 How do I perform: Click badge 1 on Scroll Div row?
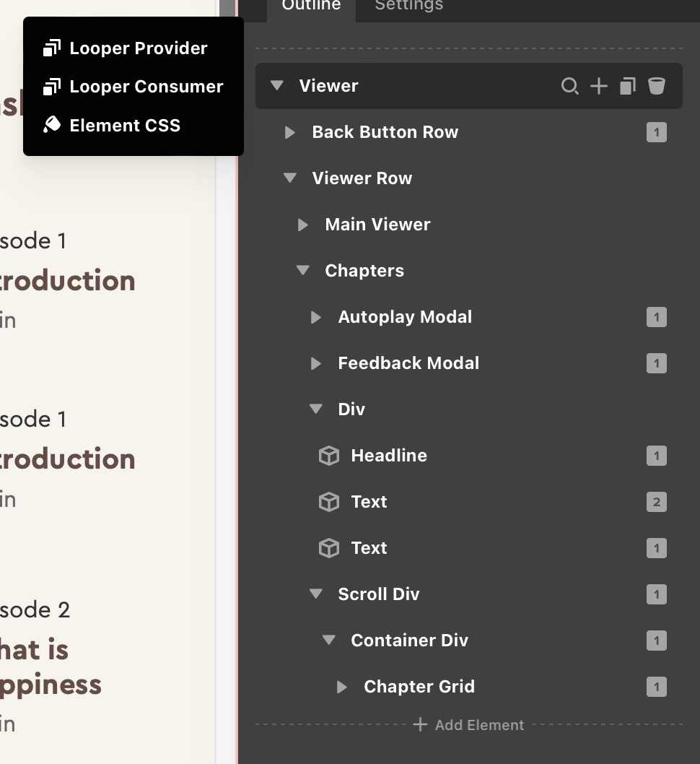[657, 594]
